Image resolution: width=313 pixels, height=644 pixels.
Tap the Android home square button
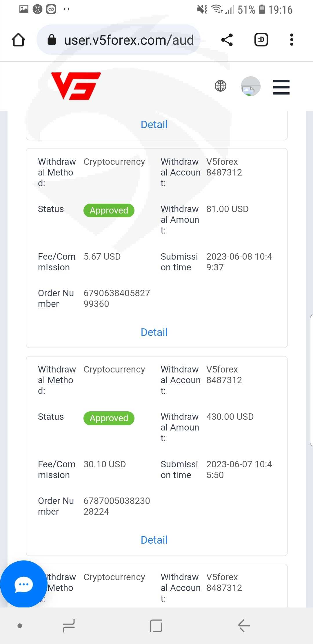tap(156, 625)
